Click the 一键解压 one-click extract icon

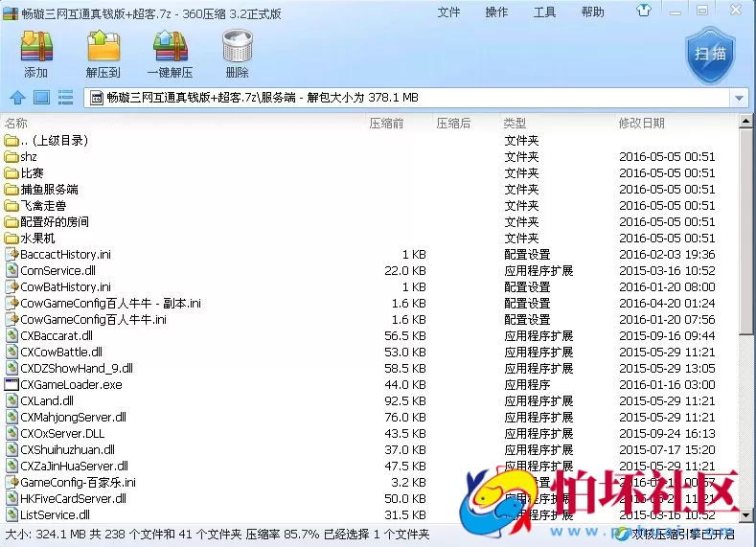[x=171, y=46]
